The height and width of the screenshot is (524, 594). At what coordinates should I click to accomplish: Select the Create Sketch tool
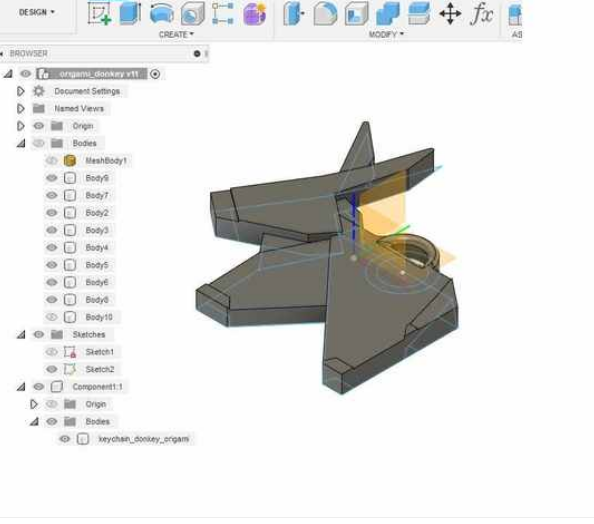pyautogui.click(x=99, y=13)
